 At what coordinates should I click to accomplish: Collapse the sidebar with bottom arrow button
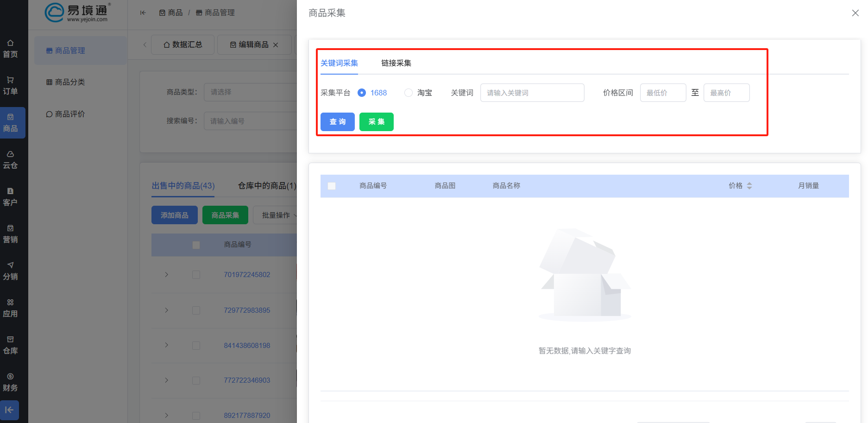click(x=9, y=410)
